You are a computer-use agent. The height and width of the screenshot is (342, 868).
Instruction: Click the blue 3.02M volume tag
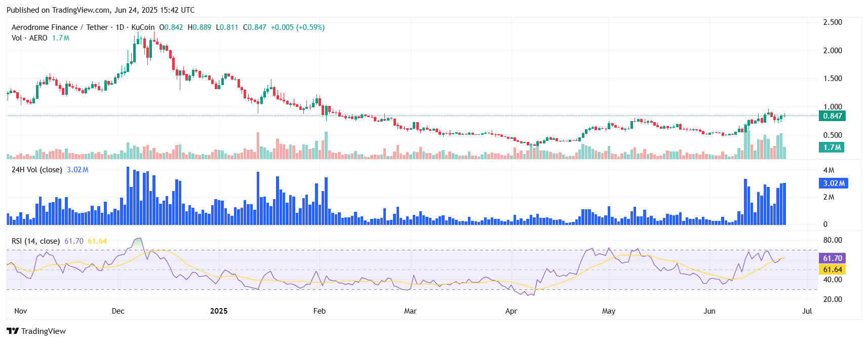[833, 183]
